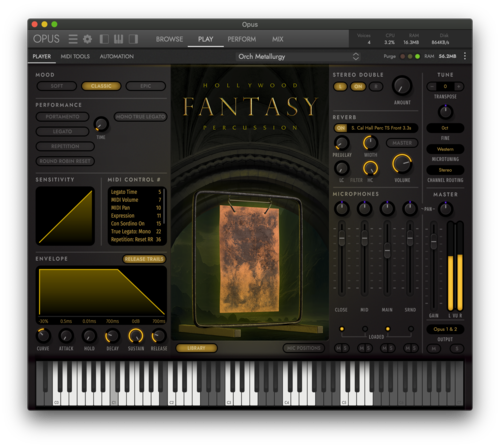Viewport: 500px width, 447px height.
Task: Click the Main microphone fader
Action: (387, 250)
